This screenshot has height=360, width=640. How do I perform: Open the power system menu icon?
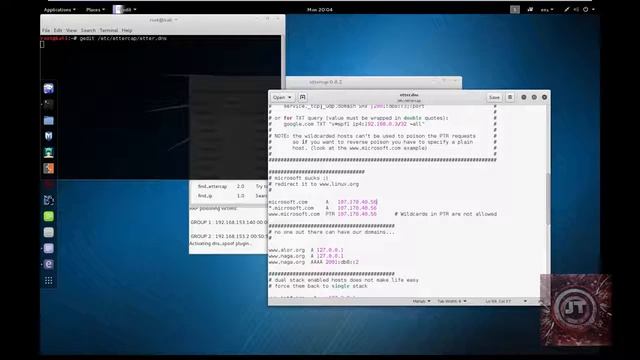[586, 9]
